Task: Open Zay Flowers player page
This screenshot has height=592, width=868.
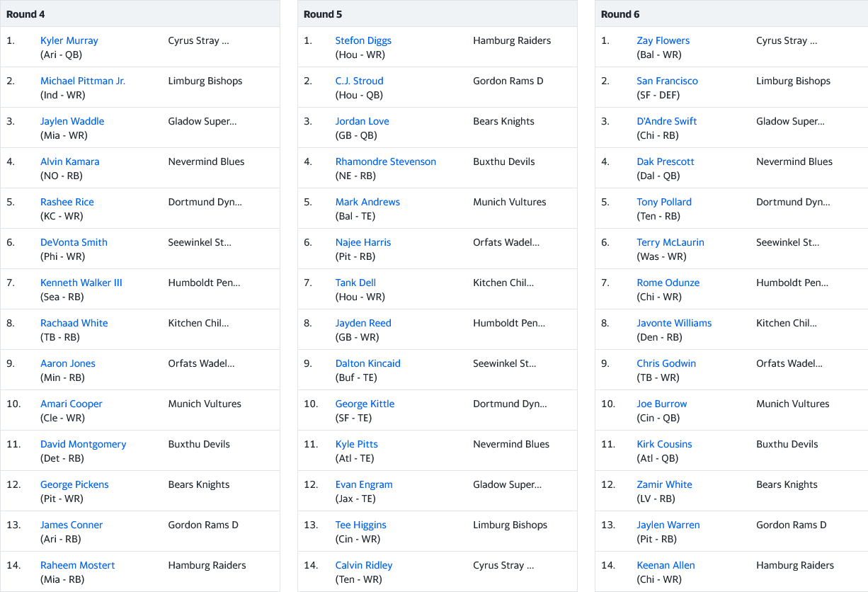Action: click(663, 40)
